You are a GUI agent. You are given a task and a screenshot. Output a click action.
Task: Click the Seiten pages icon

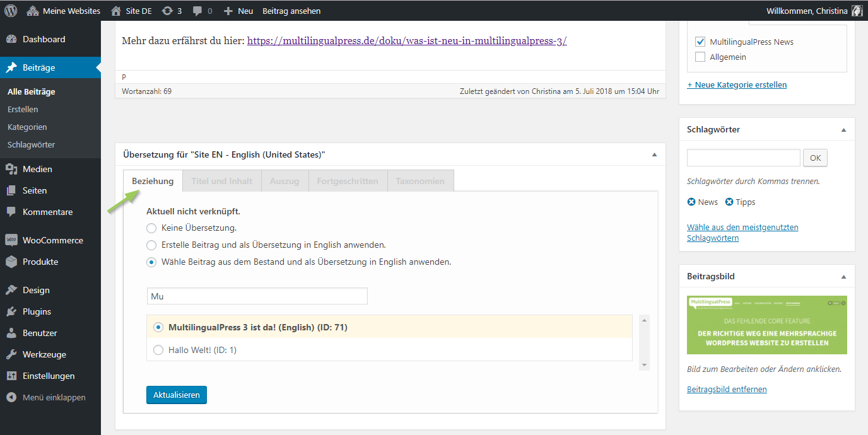pos(11,190)
